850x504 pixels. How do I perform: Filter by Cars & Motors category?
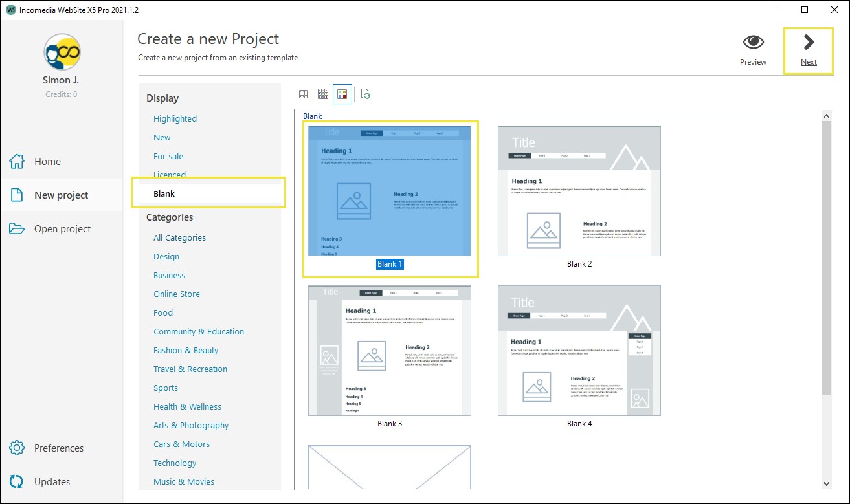181,444
